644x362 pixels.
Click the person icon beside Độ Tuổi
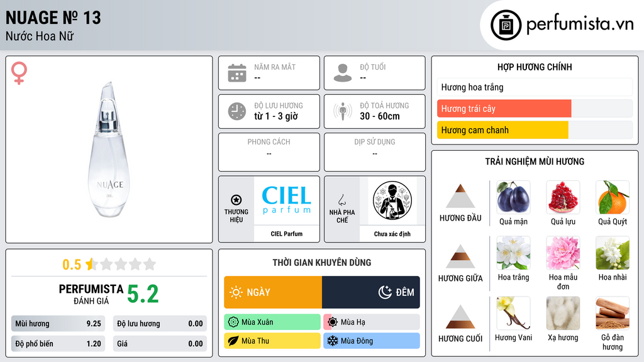343,73
